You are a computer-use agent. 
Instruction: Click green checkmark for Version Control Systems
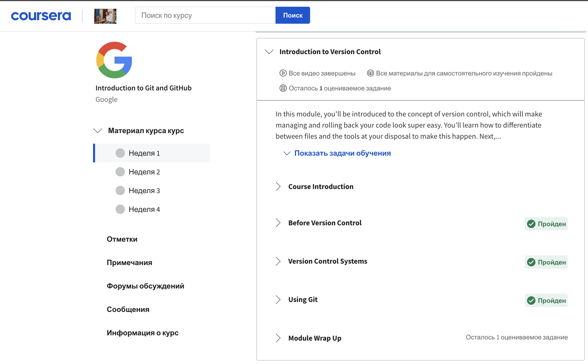coord(531,262)
